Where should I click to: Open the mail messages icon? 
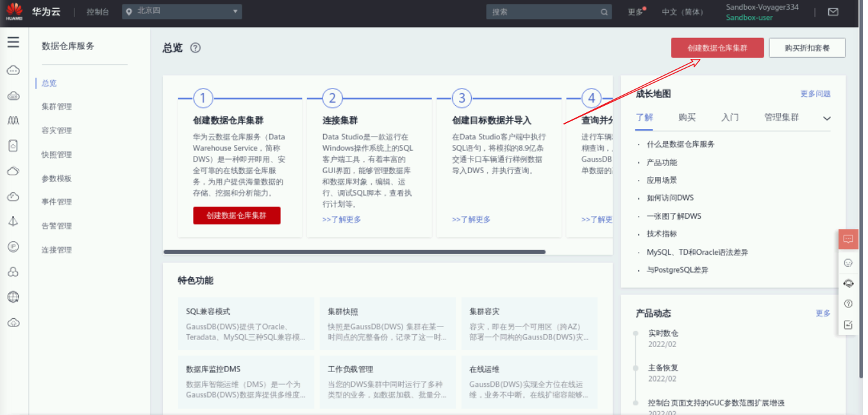tap(833, 12)
